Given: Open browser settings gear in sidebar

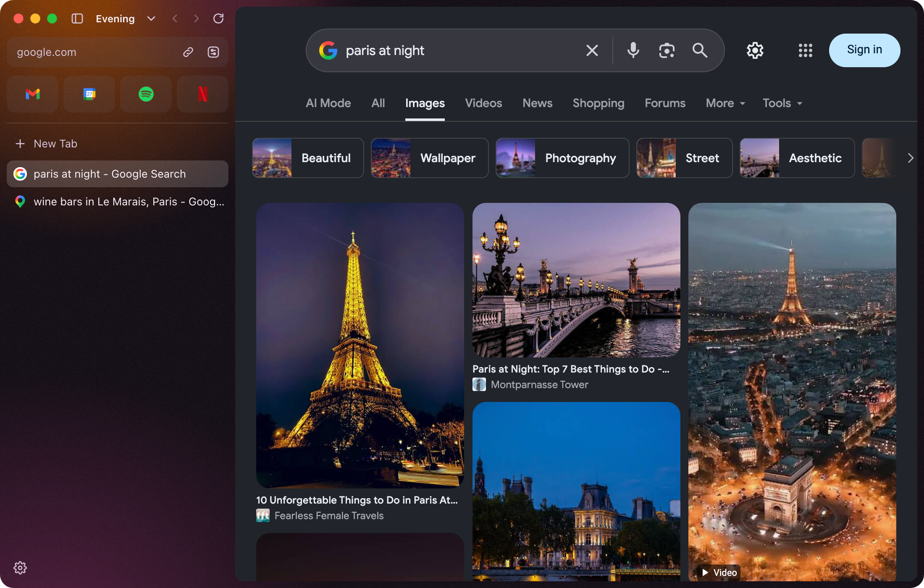Looking at the screenshot, I should [x=20, y=568].
